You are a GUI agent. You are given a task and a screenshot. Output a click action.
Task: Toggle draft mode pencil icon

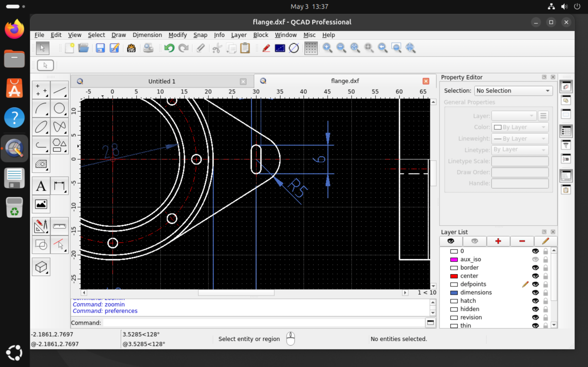(x=266, y=48)
